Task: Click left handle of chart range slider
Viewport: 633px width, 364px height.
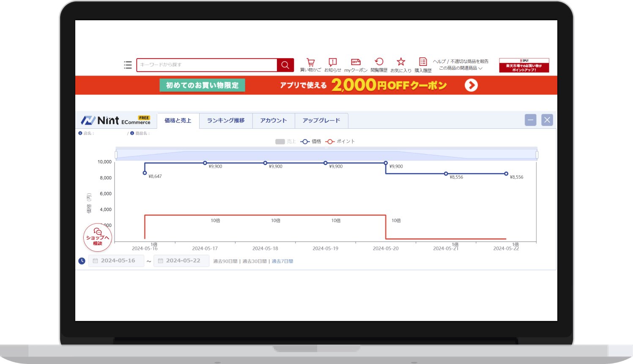Action: click(116, 155)
